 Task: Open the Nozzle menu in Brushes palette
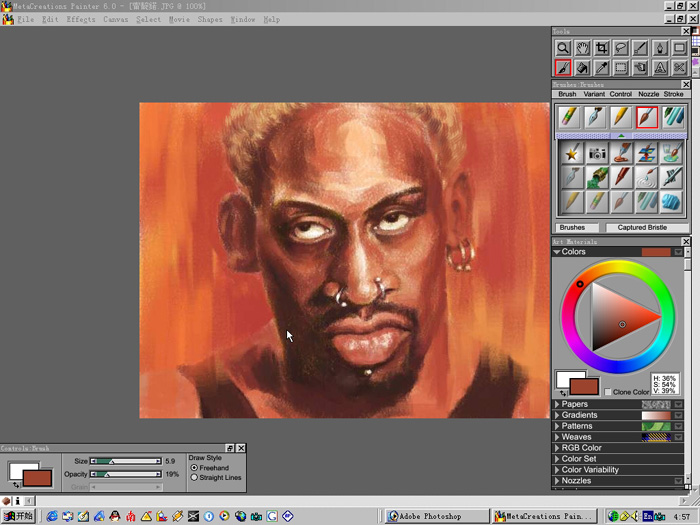pyautogui.click(x=648, y=94)
